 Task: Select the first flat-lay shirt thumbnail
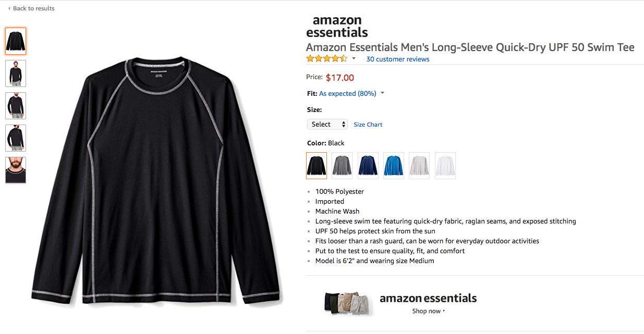(x=16, y=41)
